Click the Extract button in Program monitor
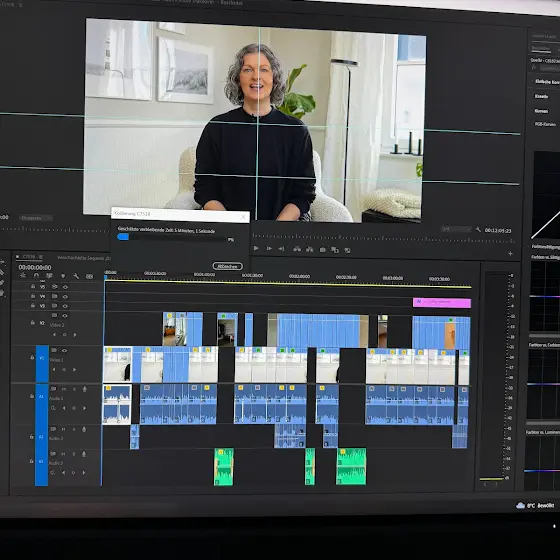 pyautogui.click(x=310, y=249)
